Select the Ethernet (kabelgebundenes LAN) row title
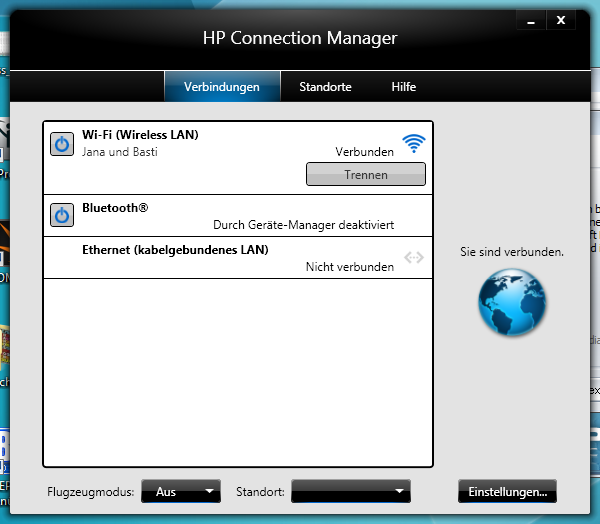 coord(175,250)
